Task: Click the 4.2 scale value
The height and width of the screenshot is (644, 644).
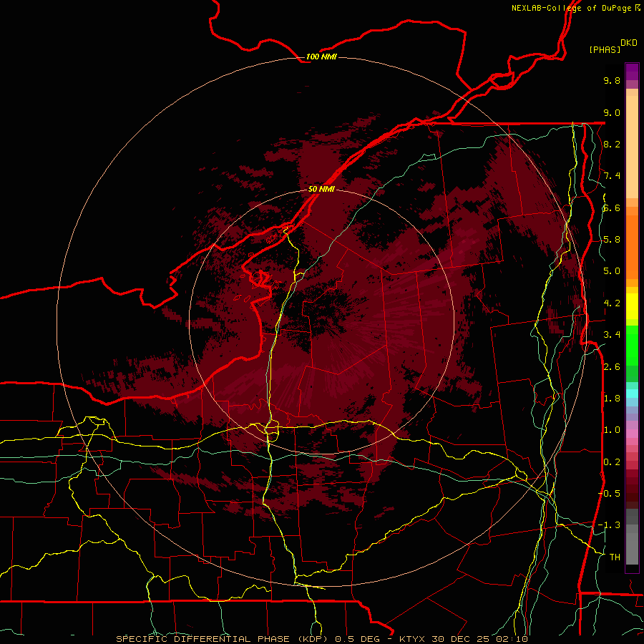Action: point(612,303)
